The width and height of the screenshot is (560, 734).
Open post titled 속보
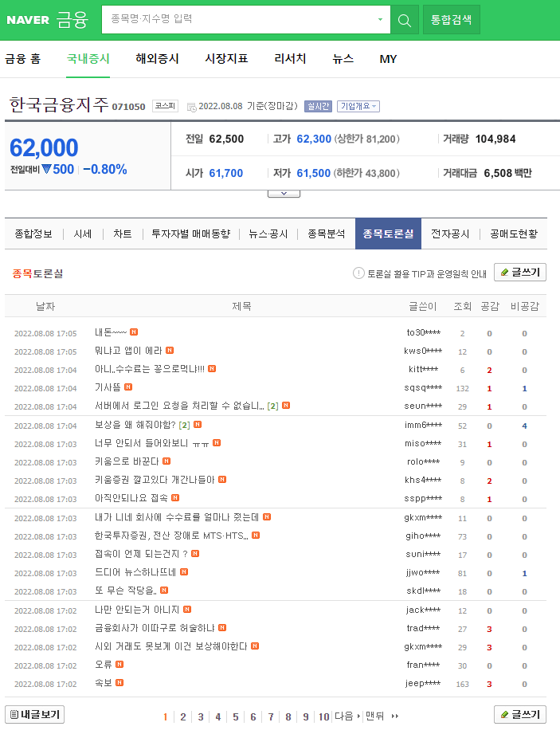[104, 683]
